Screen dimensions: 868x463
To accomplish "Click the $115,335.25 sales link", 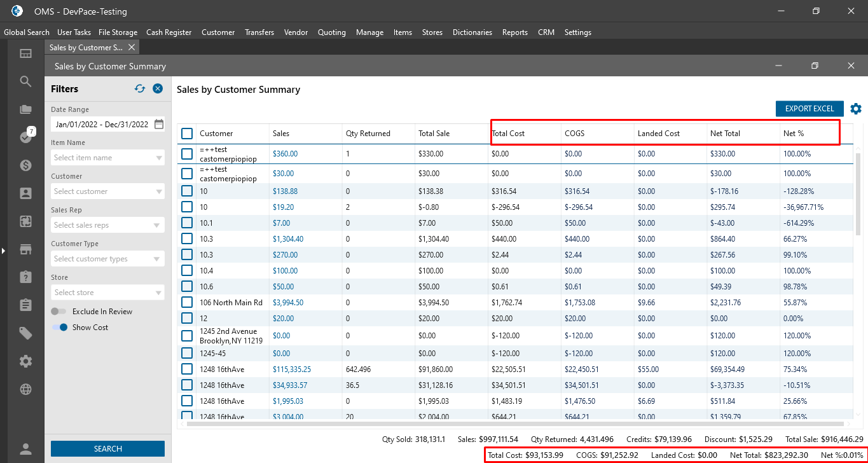I will pyautogui.click(x=291, y=369).
